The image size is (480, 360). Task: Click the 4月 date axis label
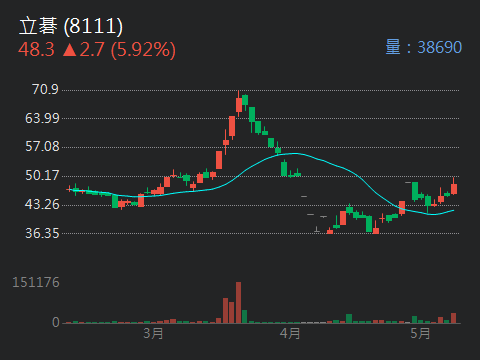click(x=290, y=333)
